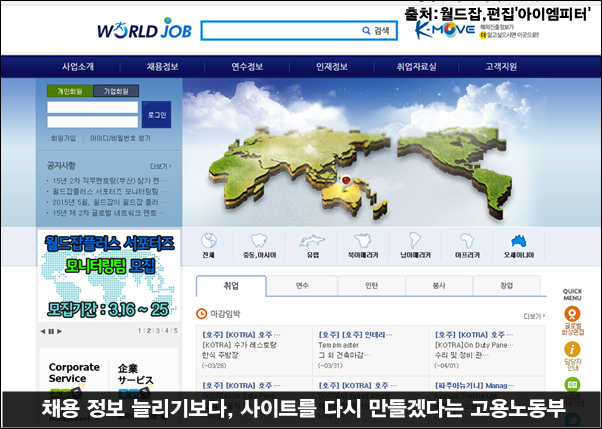This screenshot has width=602, height=429.
Task: Go to previous banner slide arrow
Action: pyautogui.click(x=43, y=331)
